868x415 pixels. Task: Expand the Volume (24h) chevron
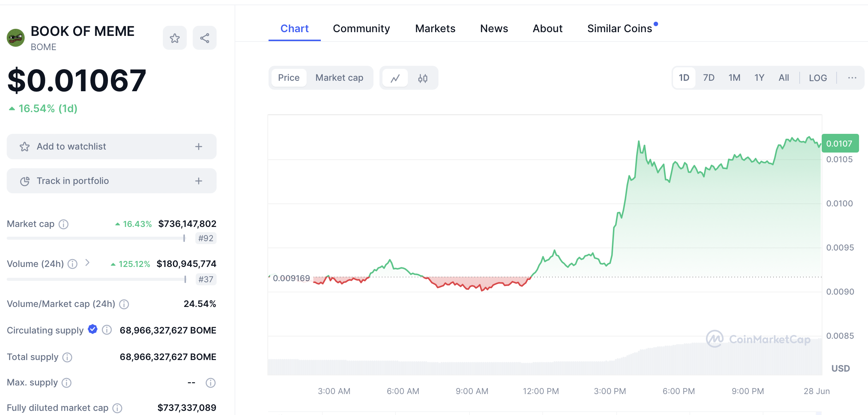point(87,263)
